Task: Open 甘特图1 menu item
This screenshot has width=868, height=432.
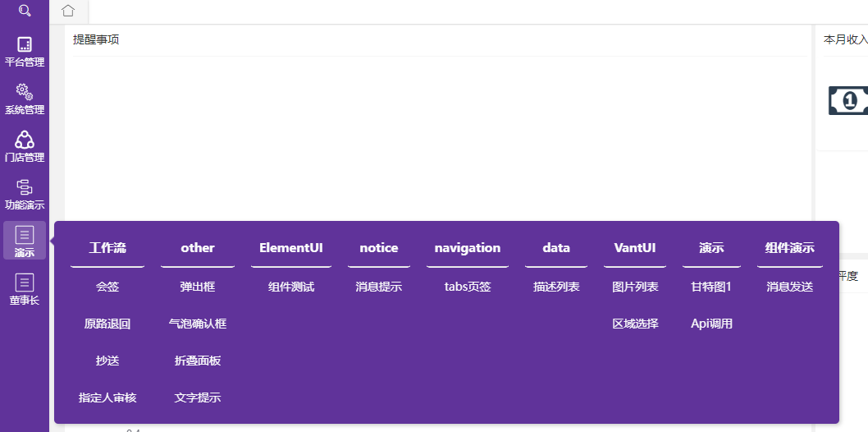Action: (x=711, y=287)
